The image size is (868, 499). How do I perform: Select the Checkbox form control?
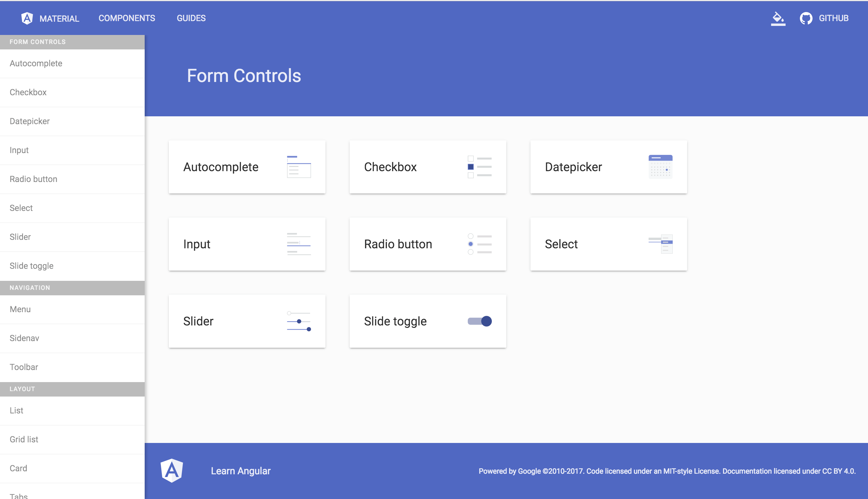pos(427,167)
